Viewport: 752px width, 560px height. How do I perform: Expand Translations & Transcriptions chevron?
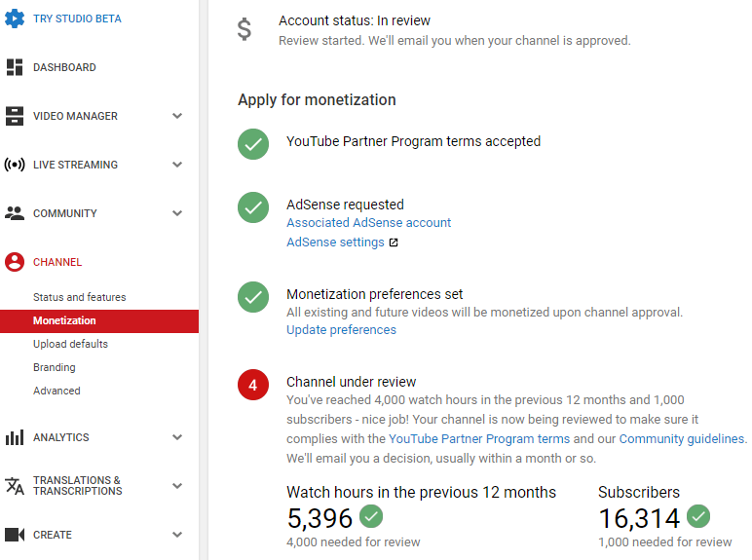pyautogui.click(x=177, y=486)
